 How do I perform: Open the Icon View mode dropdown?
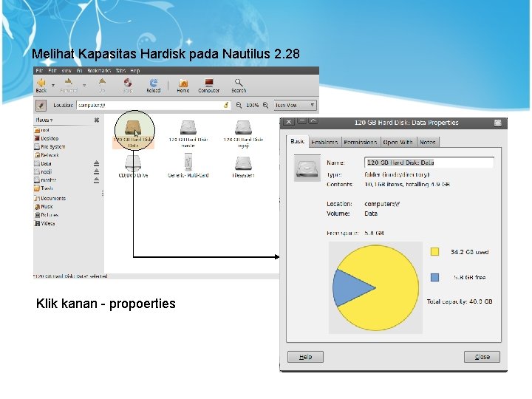(295, 105)
